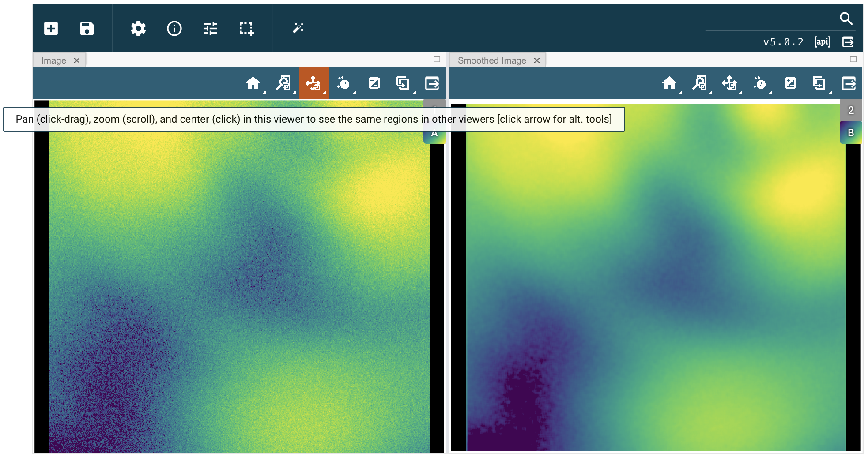Screen dimensions: 868x457
Task: Open the settings gear in the top bar
Action: point(138,29)
